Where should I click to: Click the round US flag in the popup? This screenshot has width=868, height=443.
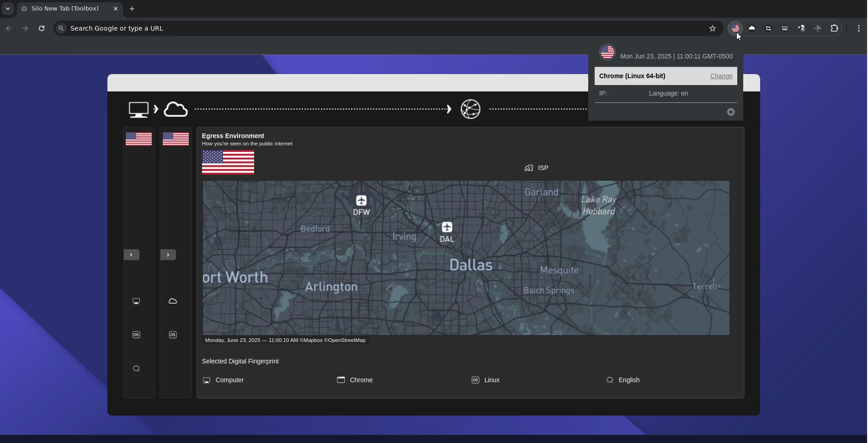pos(607,52)
